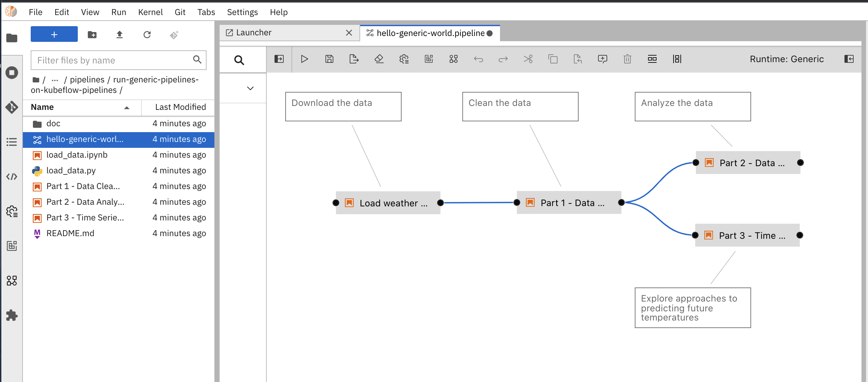This screenshot has height=382, width=868.
Task: Arrange pipeline nodes horizontally
Action: pos(652,59)
